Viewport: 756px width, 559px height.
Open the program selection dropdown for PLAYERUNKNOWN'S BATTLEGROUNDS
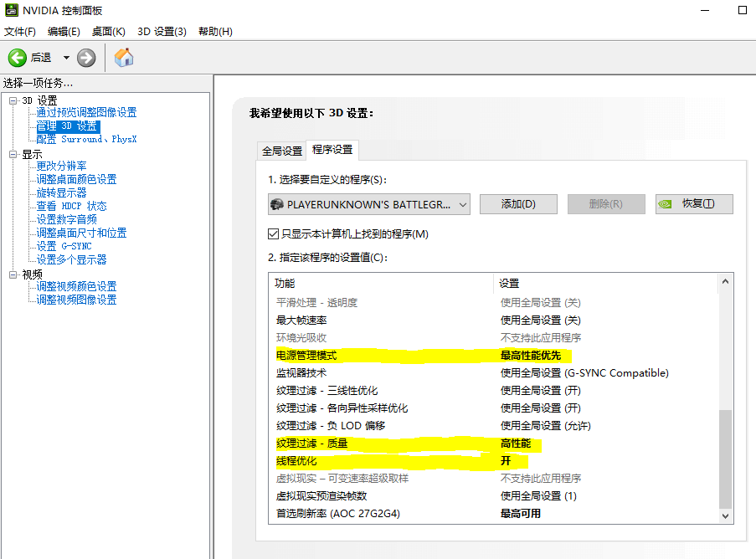[x=463, y=204]
